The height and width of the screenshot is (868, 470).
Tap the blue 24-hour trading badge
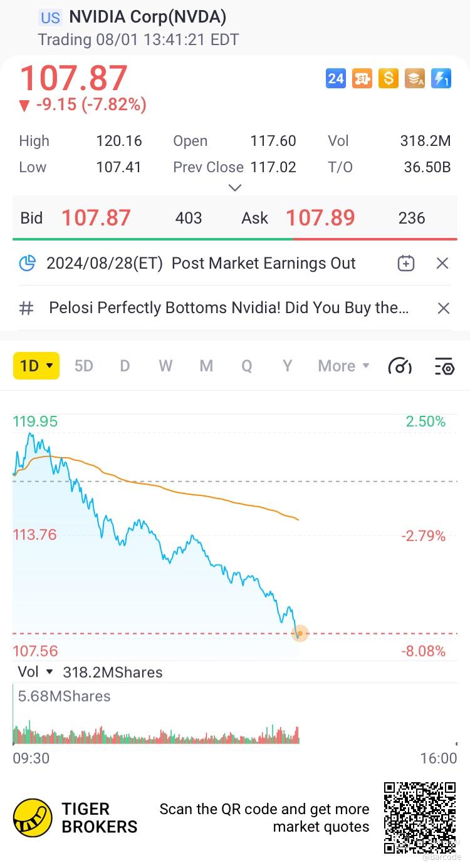(336, 78)
